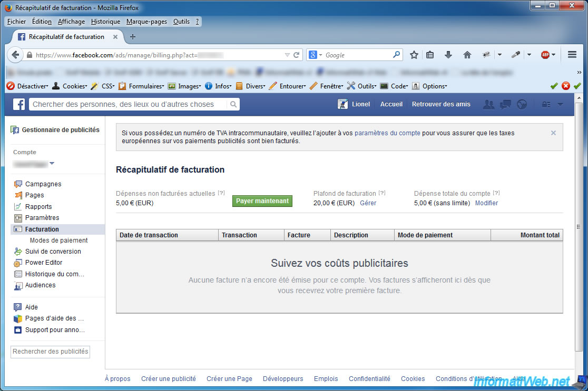
Task: Open the Édition menu
Action: pyautogui.click(x=42, y=22)
